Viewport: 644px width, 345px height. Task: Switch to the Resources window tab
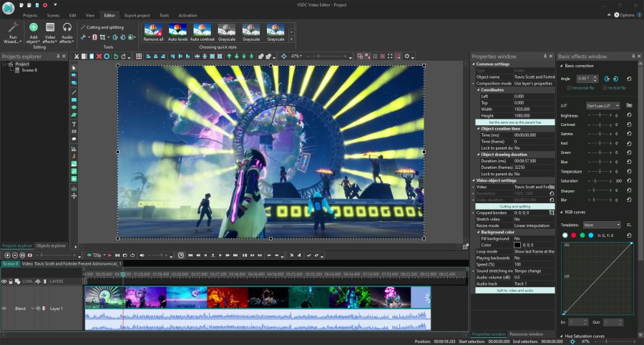coord(527,334)
